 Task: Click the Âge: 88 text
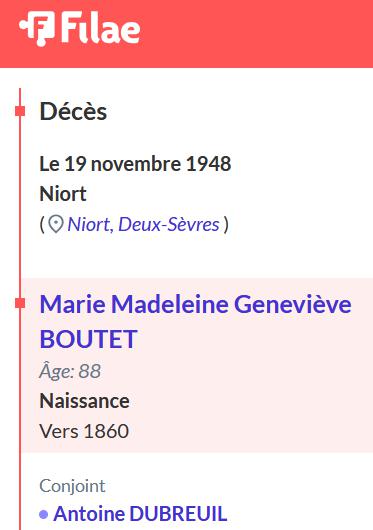[70, 371]
